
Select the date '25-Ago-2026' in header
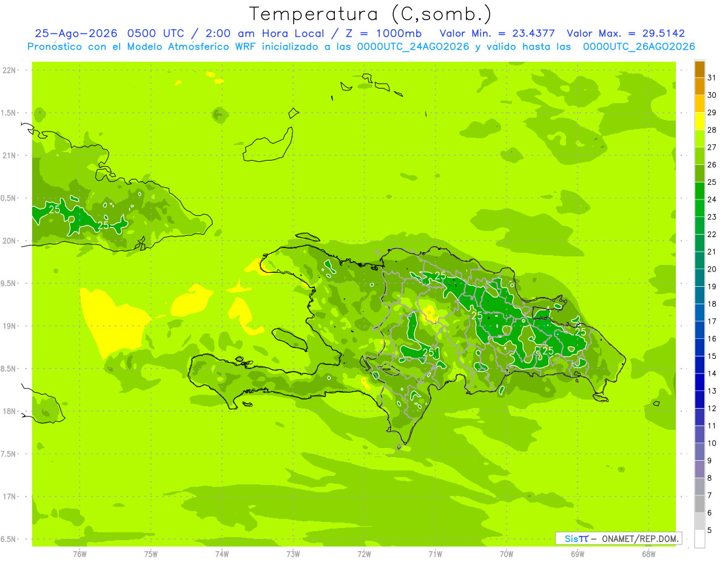tap(76, 33)
